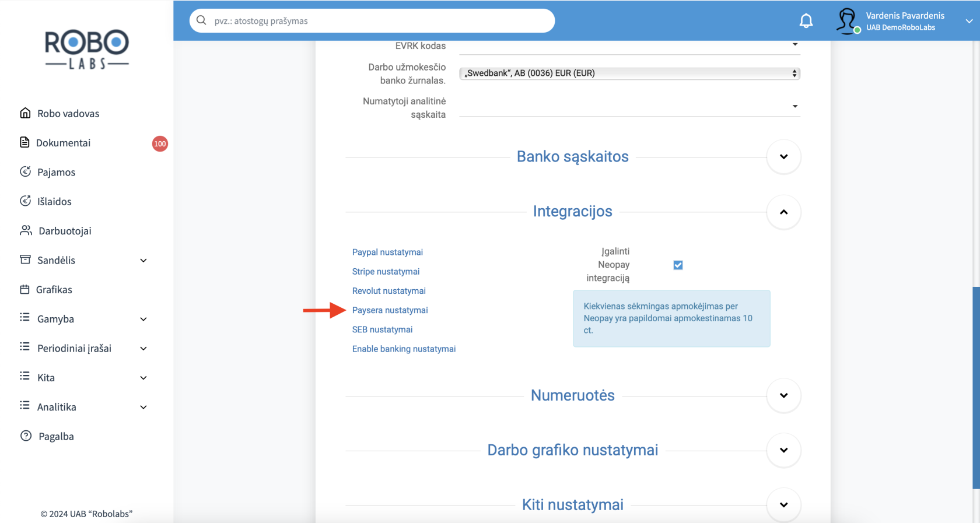This screenshot has height=523, width=980.
Task: Open Grafikas menu item
Action: click(54, 290)
